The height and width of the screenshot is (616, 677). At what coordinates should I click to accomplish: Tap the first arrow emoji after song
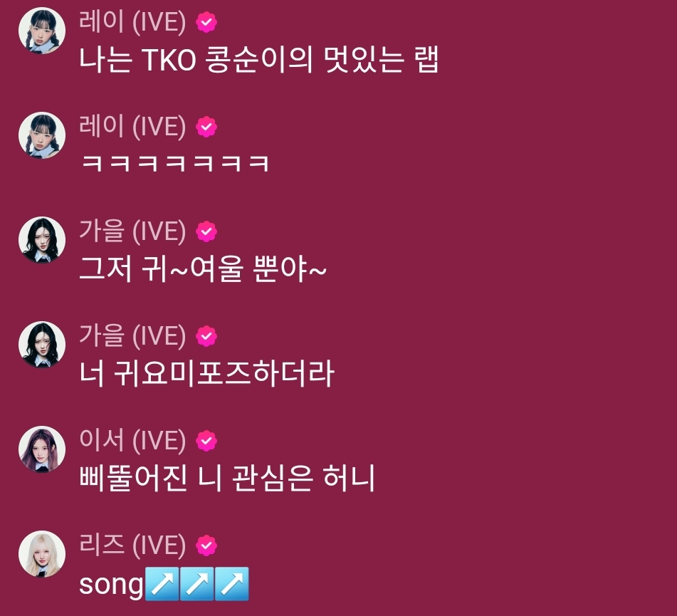pyautogui.click(x=162, y=584)
